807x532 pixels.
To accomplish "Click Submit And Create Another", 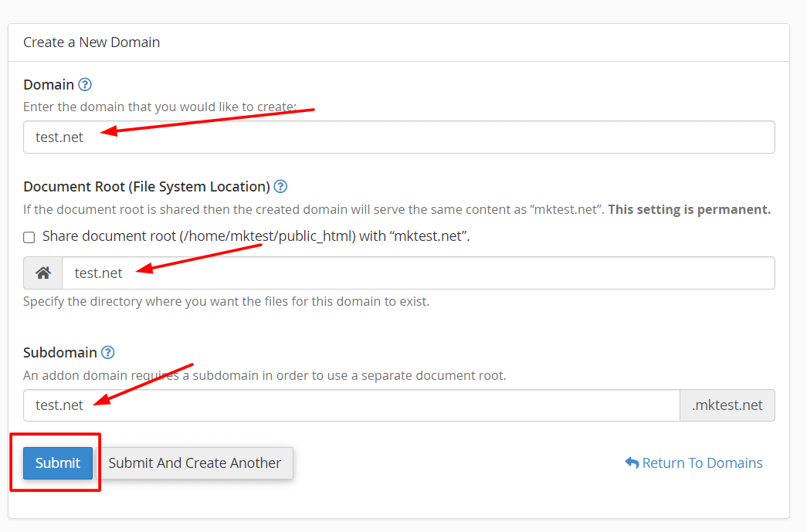I will (x=197, y=463).
